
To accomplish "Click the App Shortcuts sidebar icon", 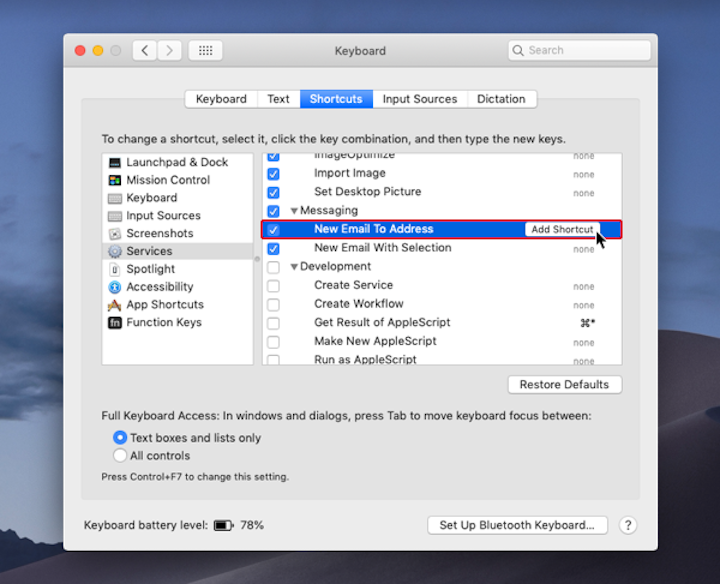I will (114, 305).
